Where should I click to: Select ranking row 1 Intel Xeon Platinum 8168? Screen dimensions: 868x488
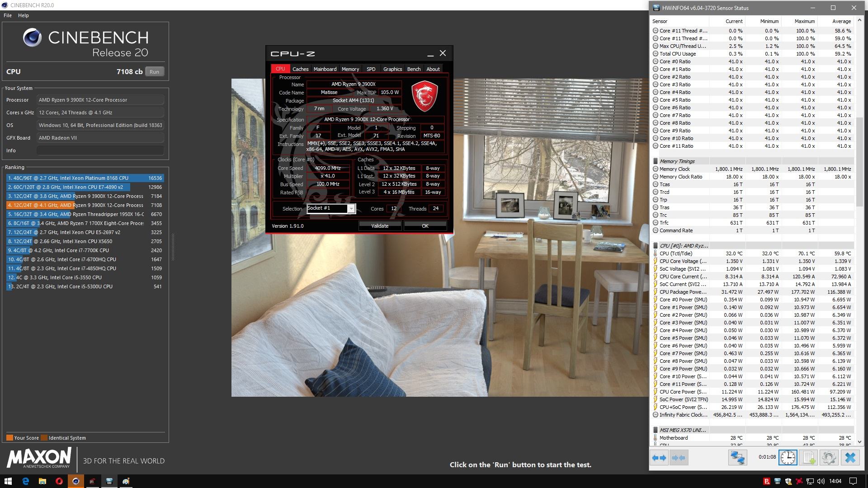[85, 178]
